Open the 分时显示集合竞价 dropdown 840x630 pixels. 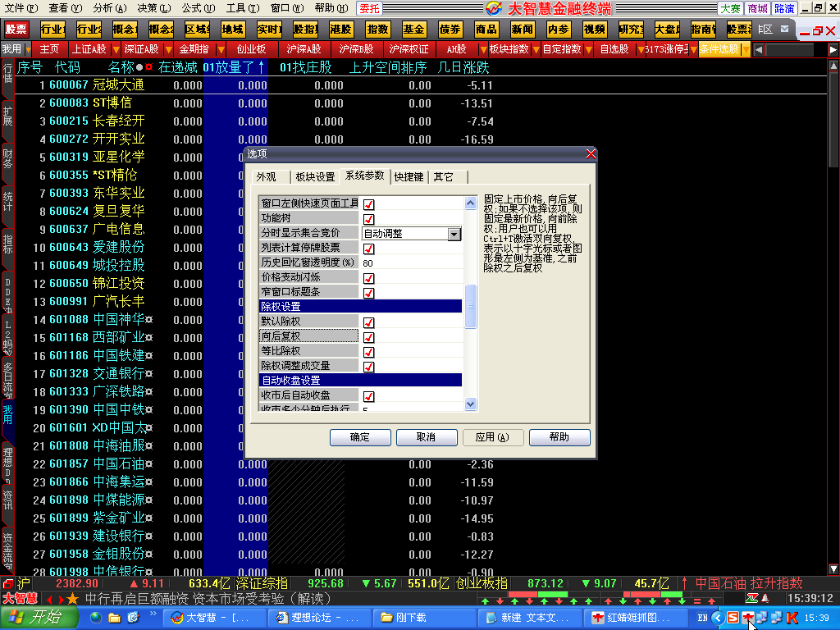[454, 234]
